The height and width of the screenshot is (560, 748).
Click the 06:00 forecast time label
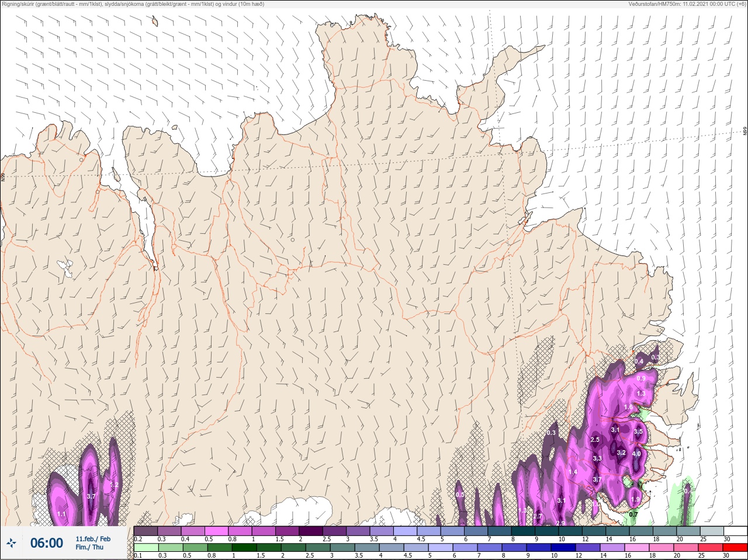pos(47,543)
